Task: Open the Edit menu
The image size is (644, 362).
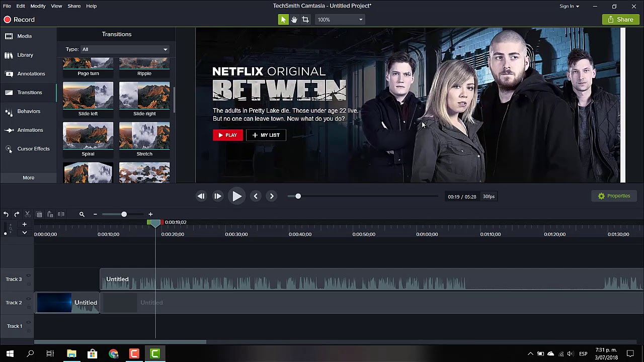Action: [x=21, y=6]
